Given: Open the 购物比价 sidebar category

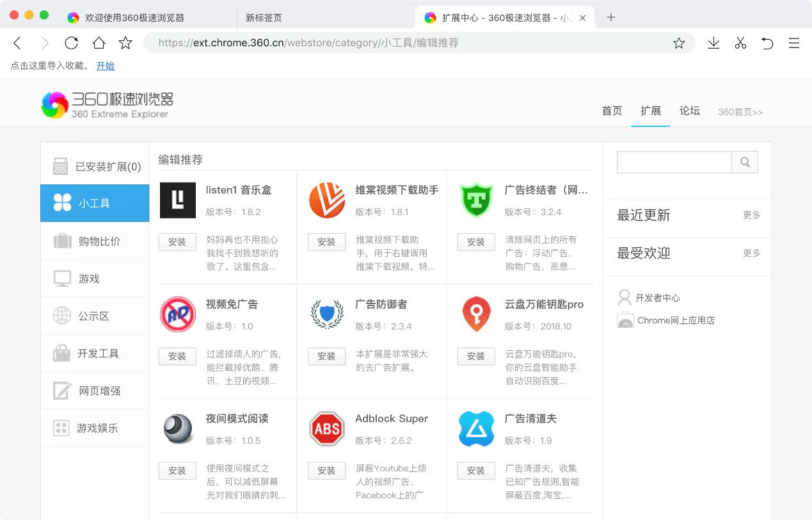Looking at the screenshot, I should [95, 241].
